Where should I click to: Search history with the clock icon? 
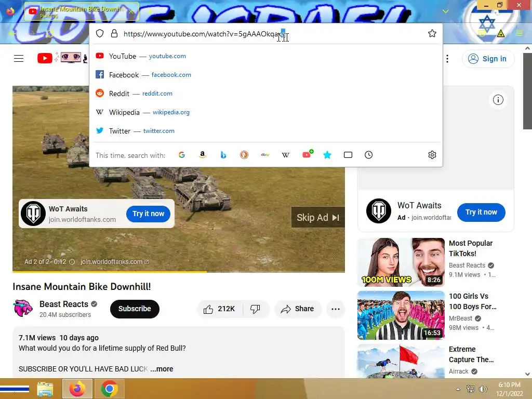pyautogui.click(x=368, y=155)
